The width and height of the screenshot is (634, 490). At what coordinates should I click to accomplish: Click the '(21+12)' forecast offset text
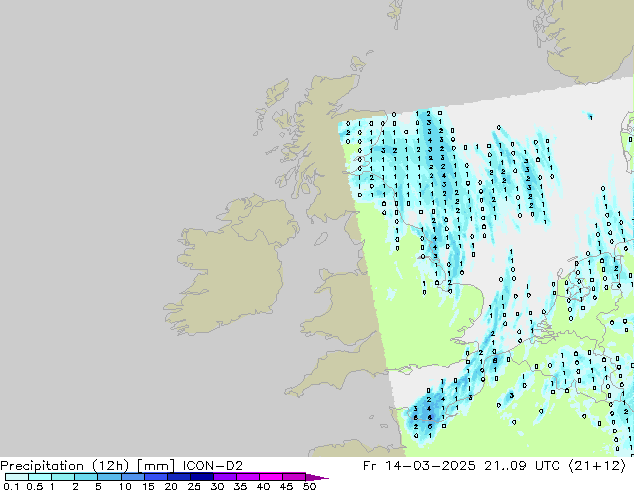click(x=597, y=466)
